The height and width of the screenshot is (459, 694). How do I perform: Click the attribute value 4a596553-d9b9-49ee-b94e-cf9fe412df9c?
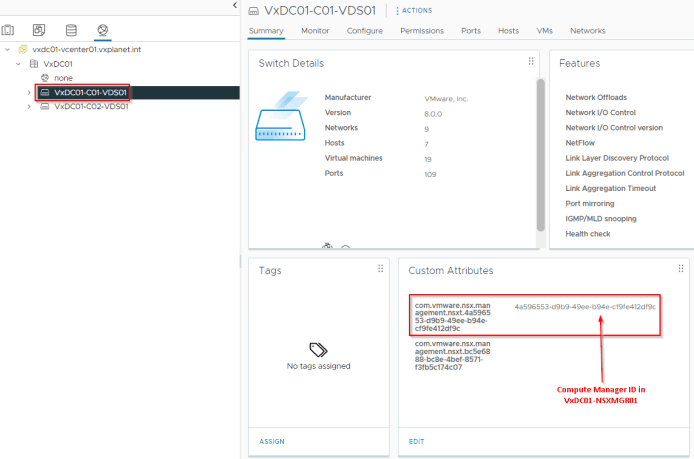pos(585,307)
